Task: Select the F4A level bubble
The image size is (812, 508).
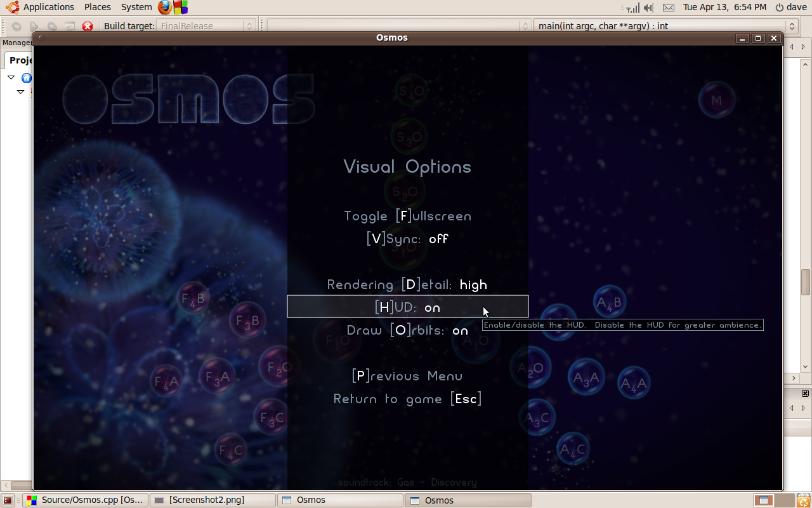Action: point(167,381)
